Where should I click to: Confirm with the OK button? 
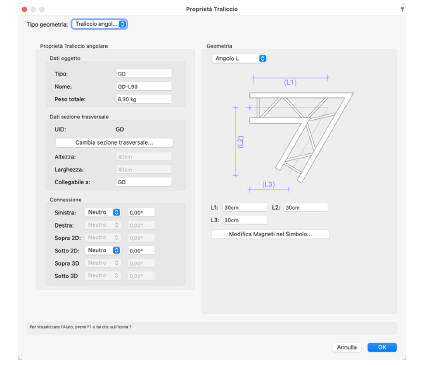382,347
